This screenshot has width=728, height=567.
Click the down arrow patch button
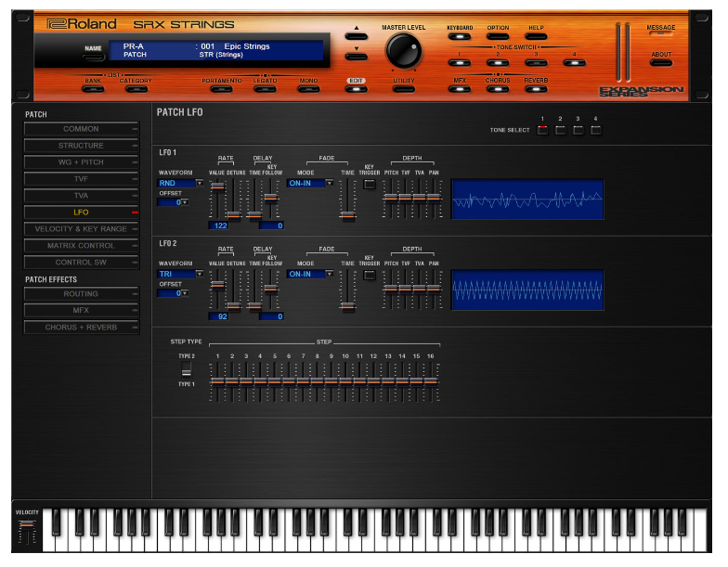coord(357,57)
